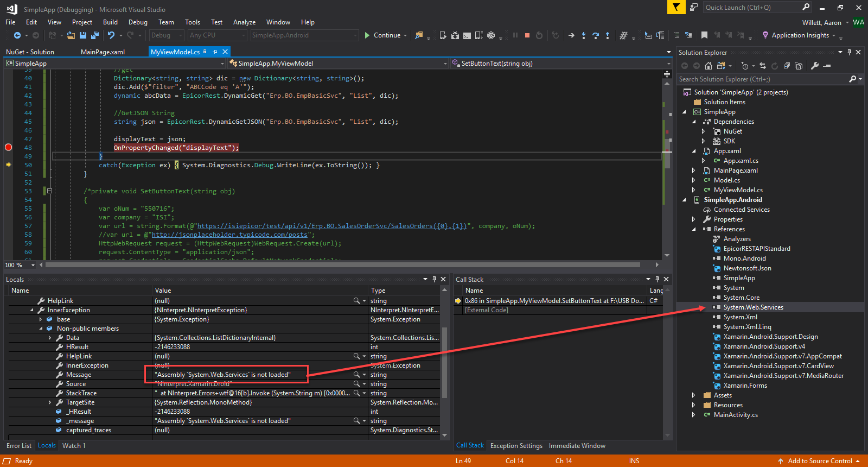Click the Open File folder icon

71,35
